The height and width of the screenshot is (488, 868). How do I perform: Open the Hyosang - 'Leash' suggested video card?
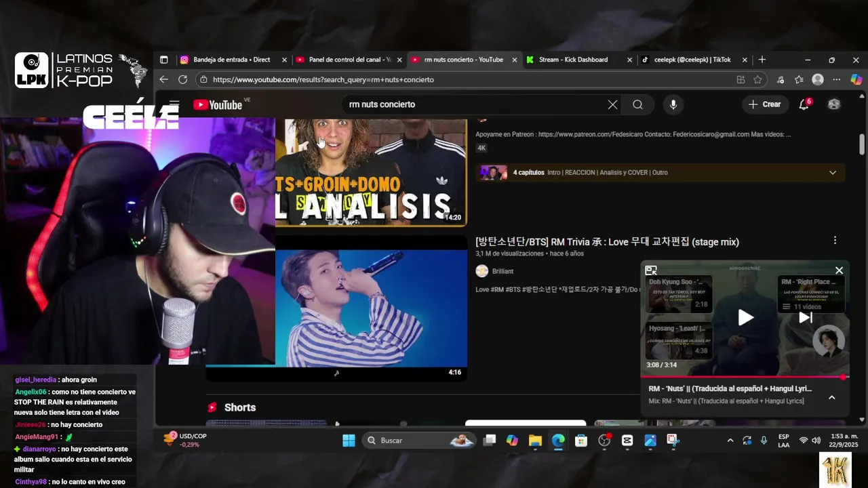point(679,340)
